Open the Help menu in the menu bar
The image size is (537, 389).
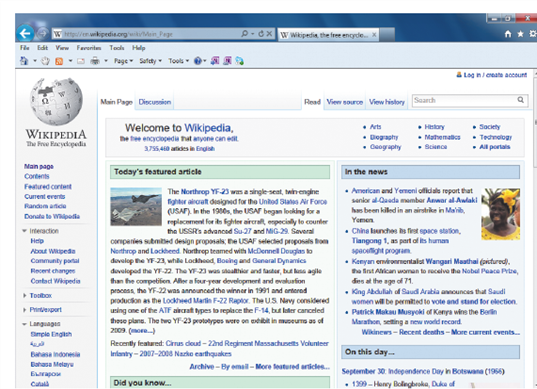(139, 48)
